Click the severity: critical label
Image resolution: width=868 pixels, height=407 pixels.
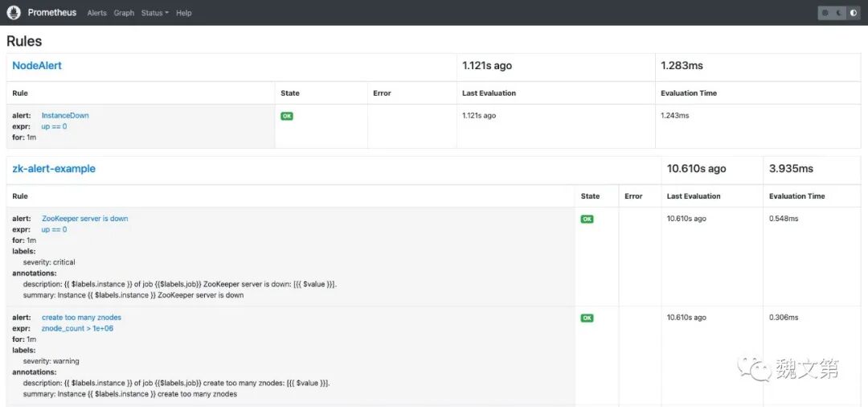[x=49, y=262]
